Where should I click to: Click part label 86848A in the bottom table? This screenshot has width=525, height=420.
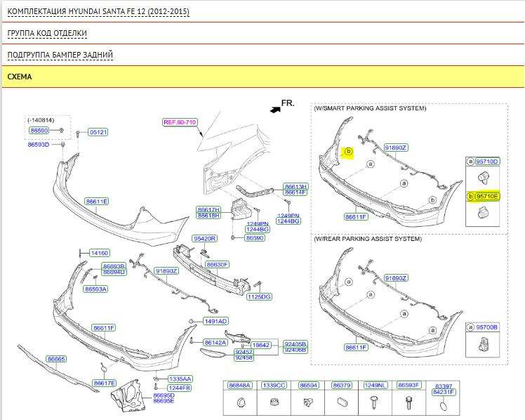click(239, 386)
